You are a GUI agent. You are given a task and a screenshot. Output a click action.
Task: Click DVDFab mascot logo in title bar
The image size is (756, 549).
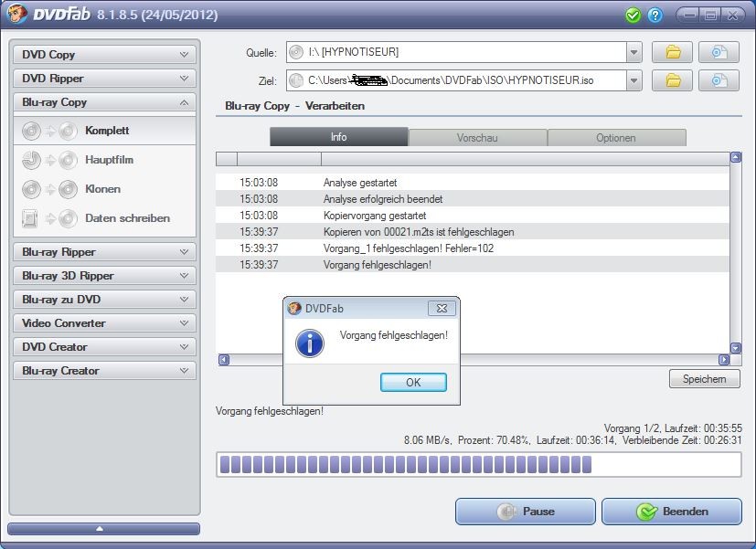[16, 14]
